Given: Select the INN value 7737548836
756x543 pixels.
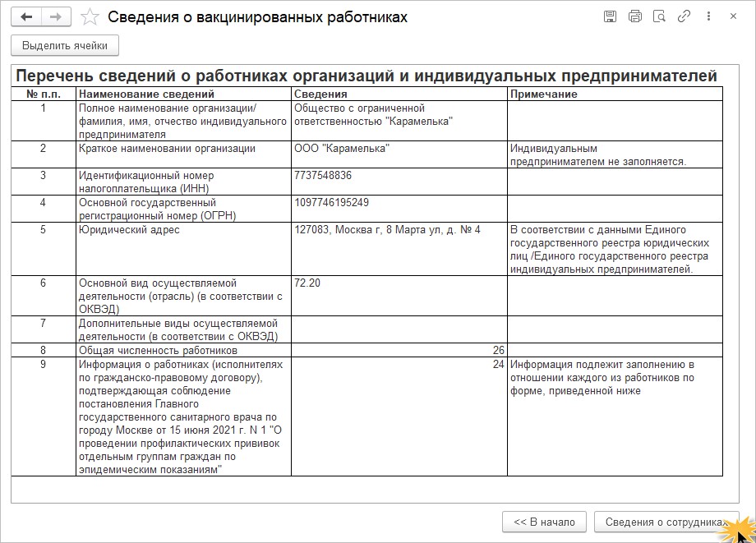Looking at the screenshot, I should point(399,182).
